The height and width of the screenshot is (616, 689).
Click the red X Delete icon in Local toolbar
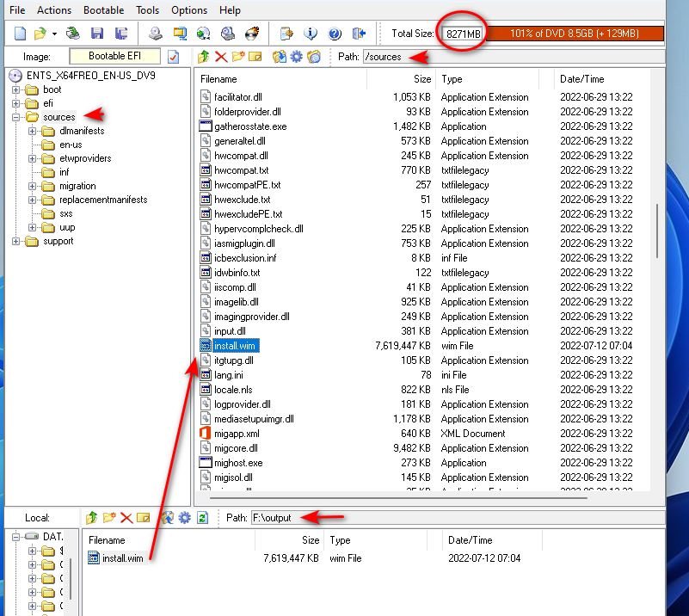126,518
